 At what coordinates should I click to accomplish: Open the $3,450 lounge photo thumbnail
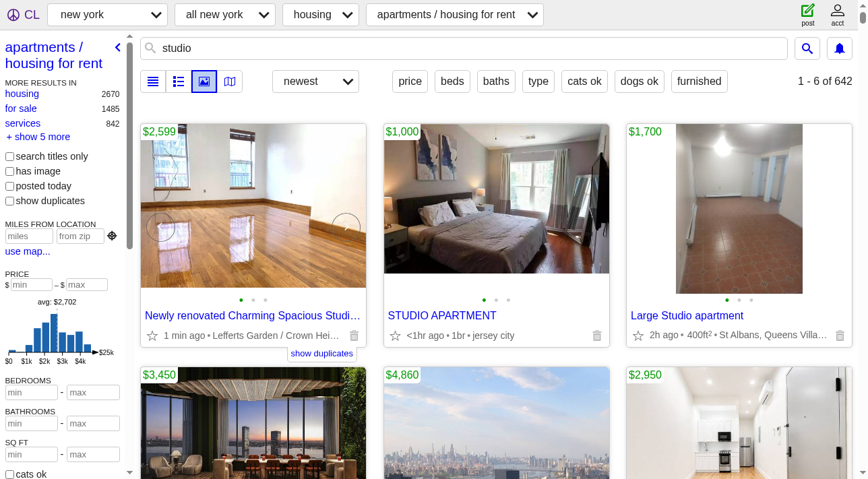click(253, 423)
